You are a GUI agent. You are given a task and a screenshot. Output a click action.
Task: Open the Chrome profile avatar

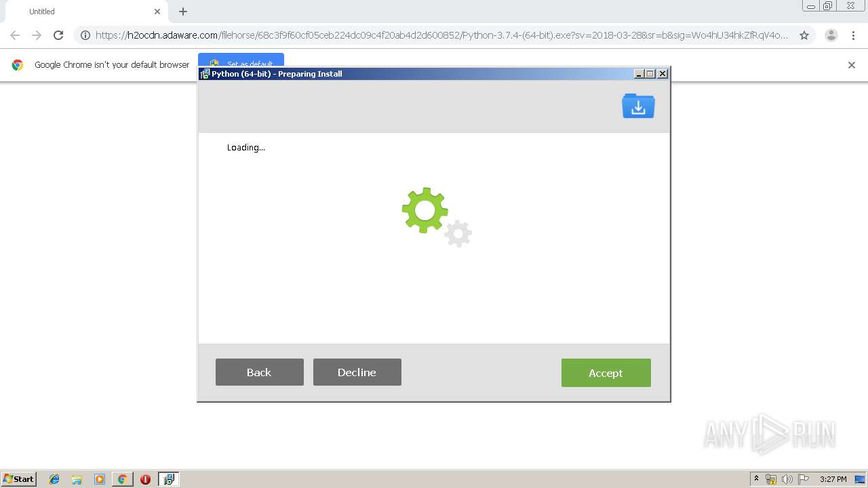pyautogui.click(x=831, y=35)
